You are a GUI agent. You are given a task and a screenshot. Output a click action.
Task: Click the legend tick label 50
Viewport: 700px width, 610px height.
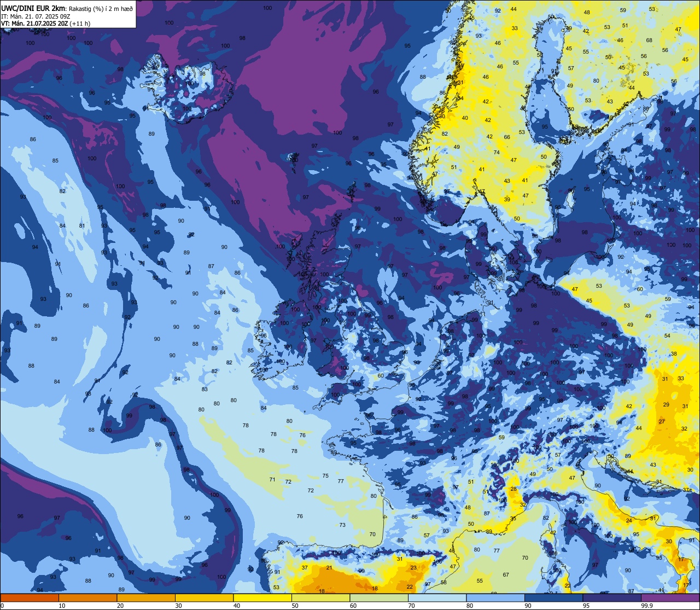pyautogui.click(x=295, y=606)
